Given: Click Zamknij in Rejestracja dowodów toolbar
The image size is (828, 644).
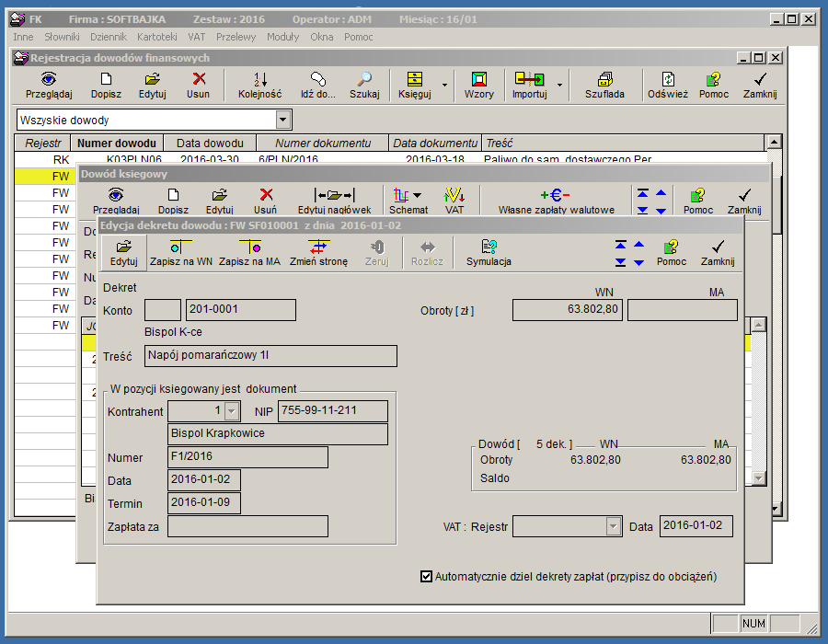Looking at the screenshot, I should [760, 86].
